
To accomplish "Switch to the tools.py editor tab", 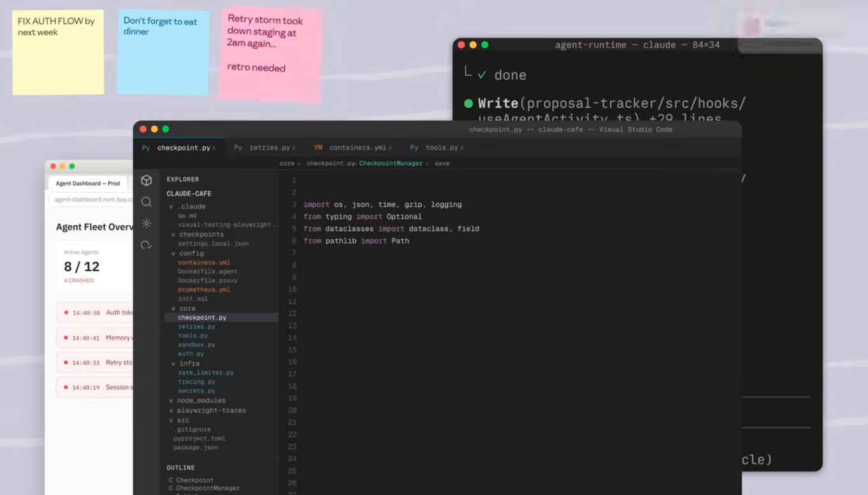I will click(437, 147).
